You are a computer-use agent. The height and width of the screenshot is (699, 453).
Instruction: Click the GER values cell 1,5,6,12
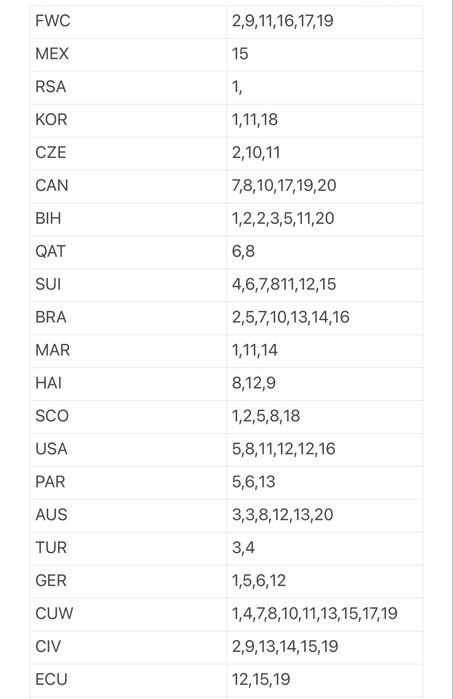325,582
